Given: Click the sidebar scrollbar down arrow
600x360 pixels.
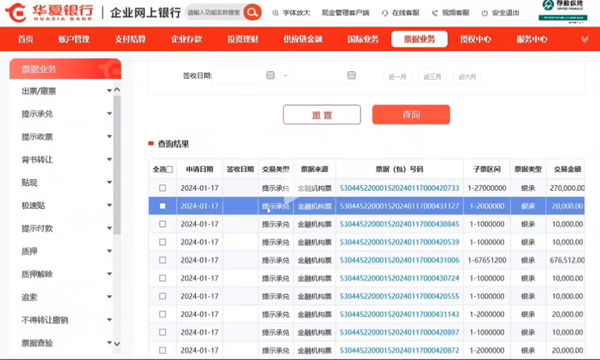Looking at the screenshot, I should (117, 344).
